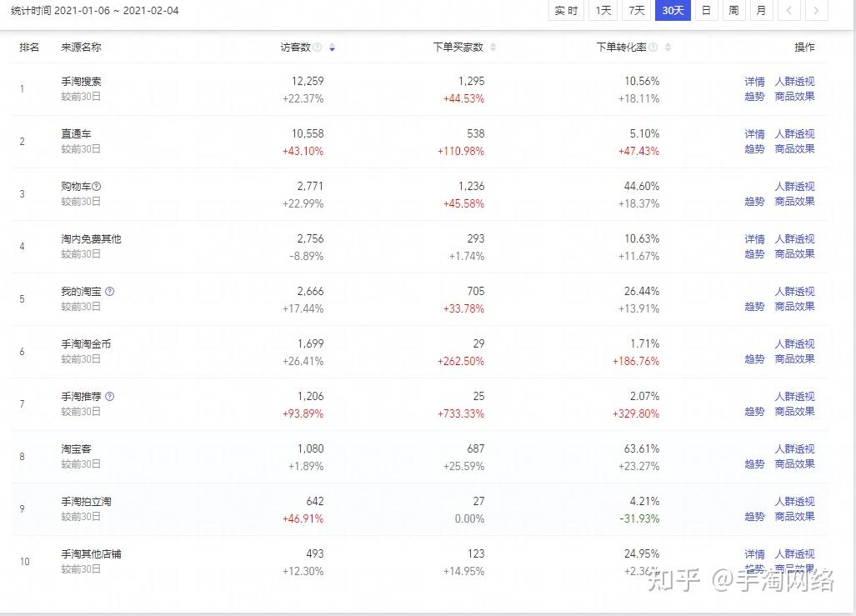Open 人群透视 for 手淘拍立淘
Image resolution: width=856 pixels, height=616 pixels.
(x=794, y=501)
